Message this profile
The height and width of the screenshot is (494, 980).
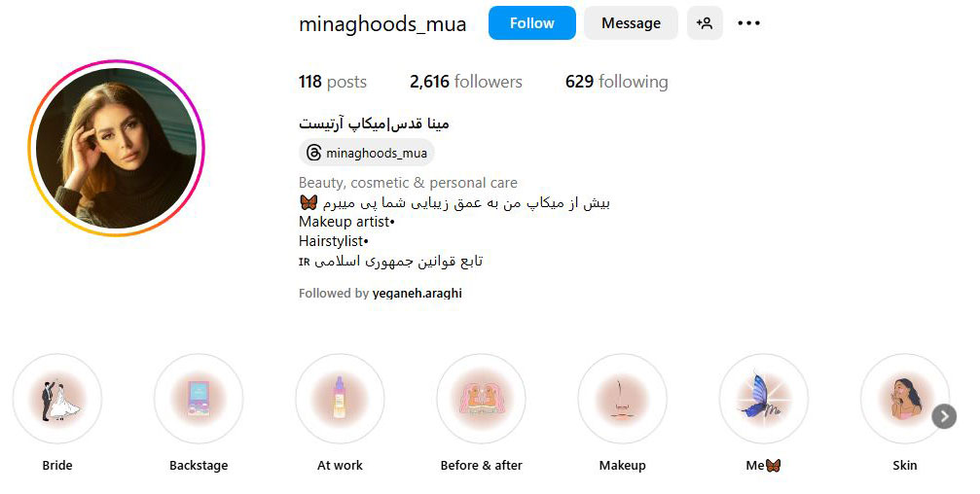click(631, 23)
